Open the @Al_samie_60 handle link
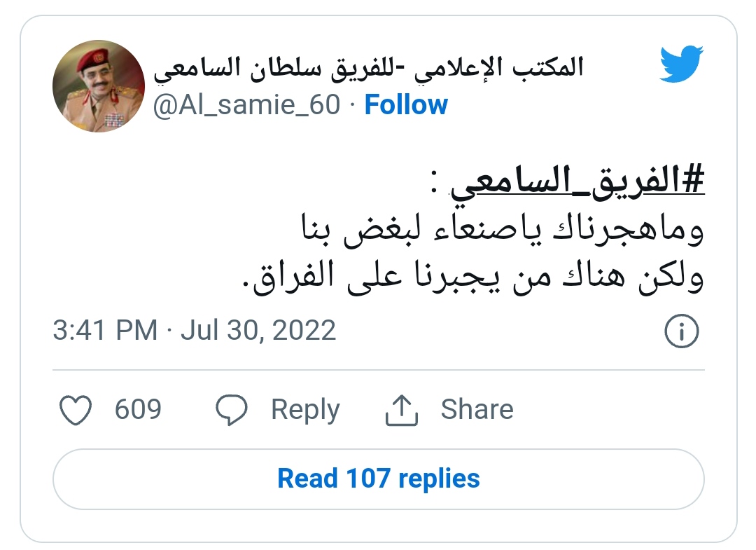Screen dimensions: 756x550 246,104
